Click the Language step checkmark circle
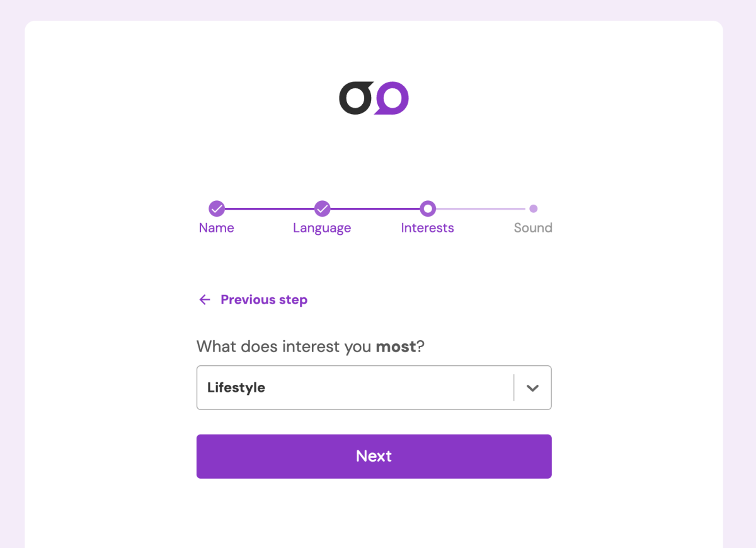Screen dimensions: 756x548 pos(322,208)
